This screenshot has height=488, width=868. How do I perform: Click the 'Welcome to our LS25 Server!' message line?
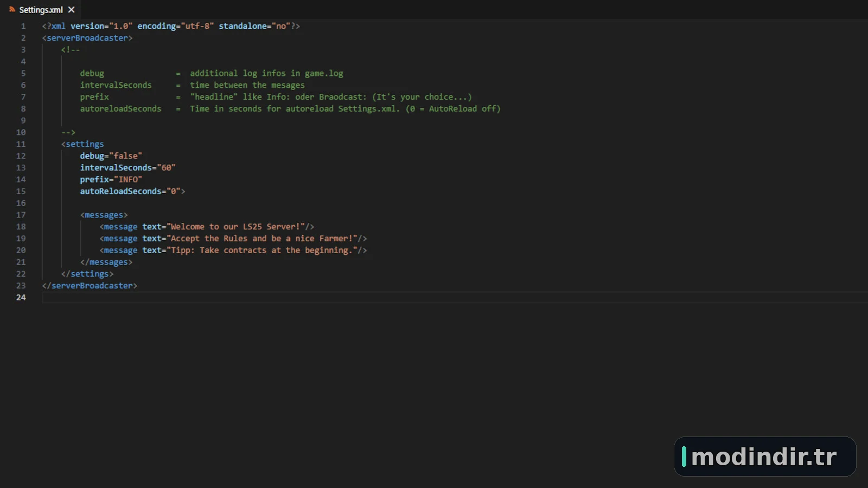point(207,227)
